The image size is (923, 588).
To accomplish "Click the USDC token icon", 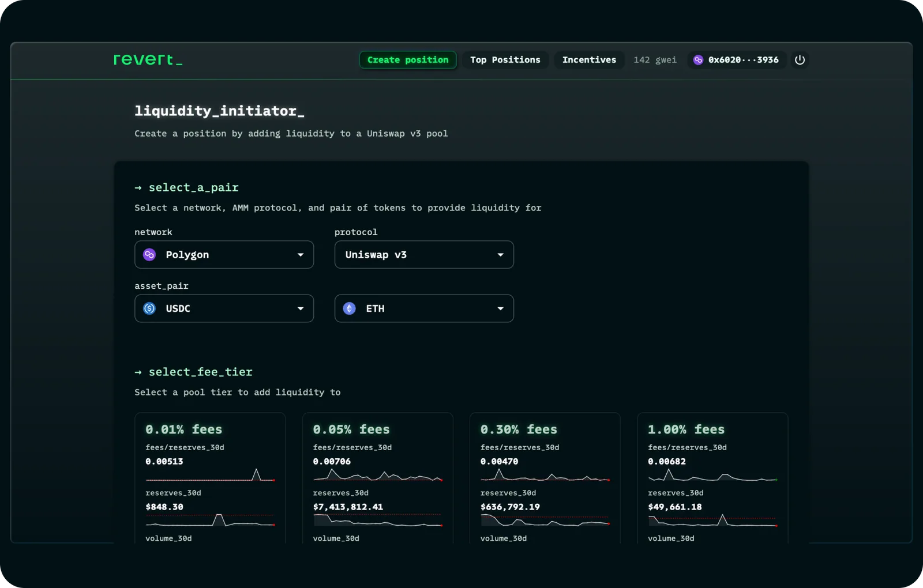I will coord(149,308).
